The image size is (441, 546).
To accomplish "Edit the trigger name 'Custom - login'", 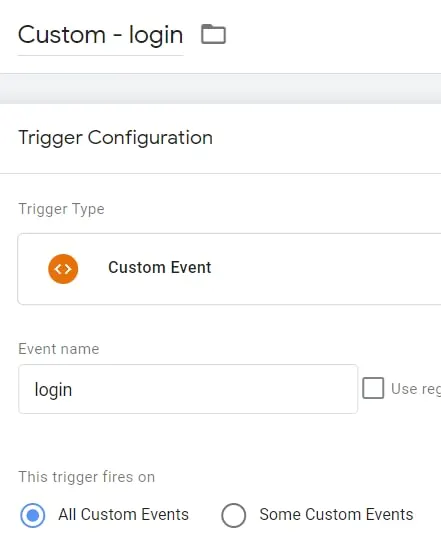I will click(x=100, y=35).
